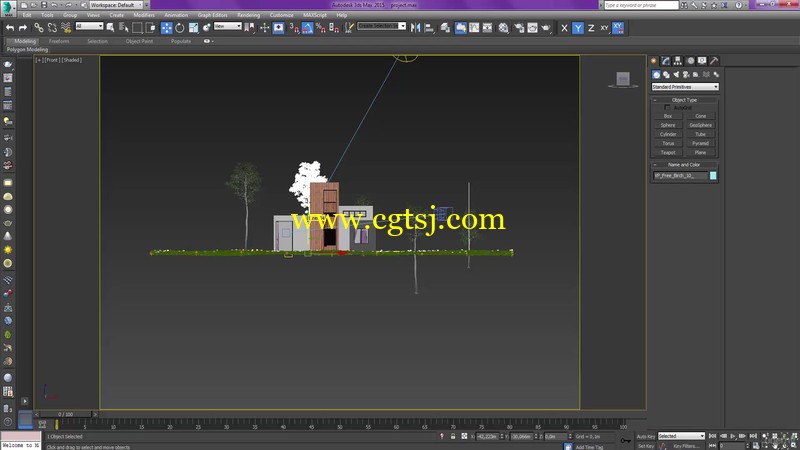
Task: Activate the Select and Link tool
Action: click(x=38, y=28)
